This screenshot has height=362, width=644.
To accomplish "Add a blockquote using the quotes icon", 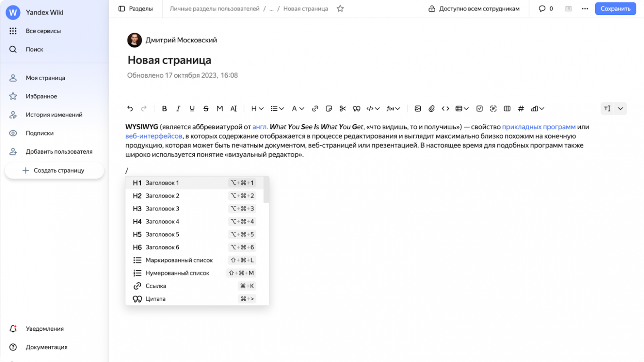I will point(356,109).
